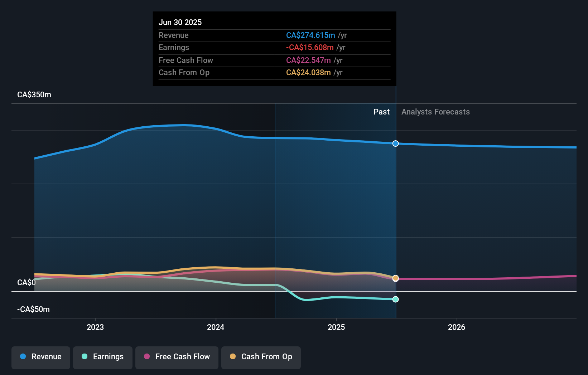This screenshot has height=375, width=588.
Task: Click the 2024 label on the time axis
Action: (x=215, y=327)
